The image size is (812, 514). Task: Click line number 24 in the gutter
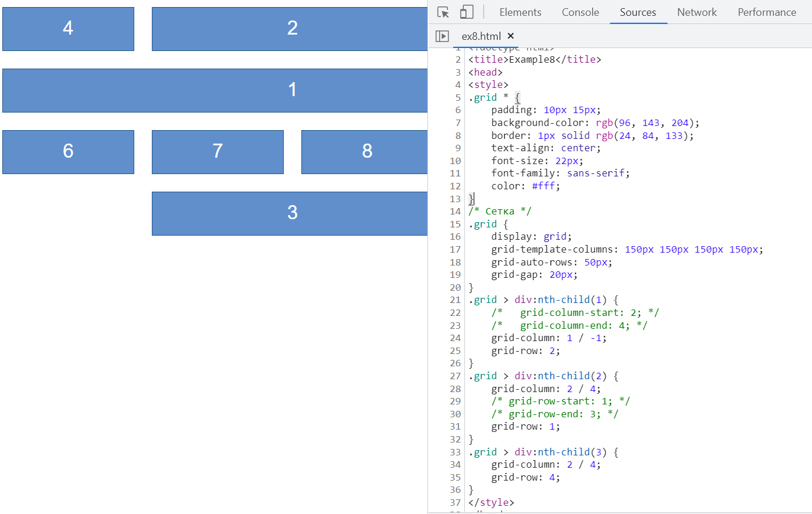point(456,338)
